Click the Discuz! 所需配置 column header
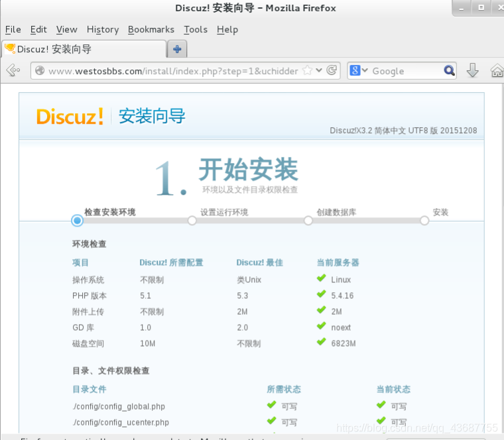This screenshot has height=440, width=504. (171, 262)
